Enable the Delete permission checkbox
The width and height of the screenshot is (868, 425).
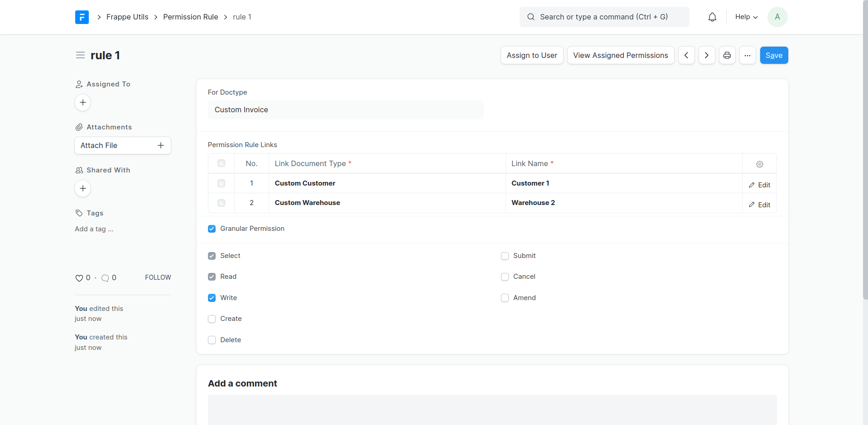(x=212, y=340)
